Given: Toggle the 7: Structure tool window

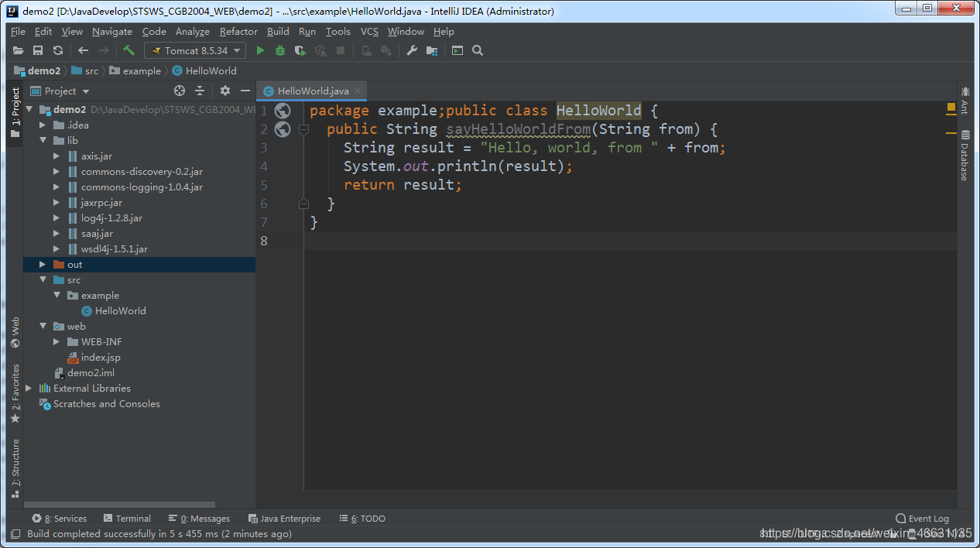Looking at the screenshot, I should [15, 468].
